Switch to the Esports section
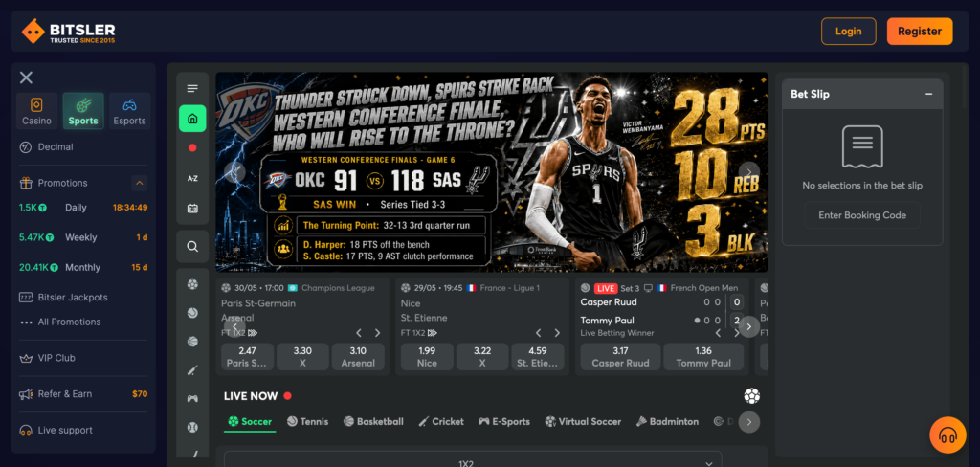980x467 pixels. [x=129, y=111]
